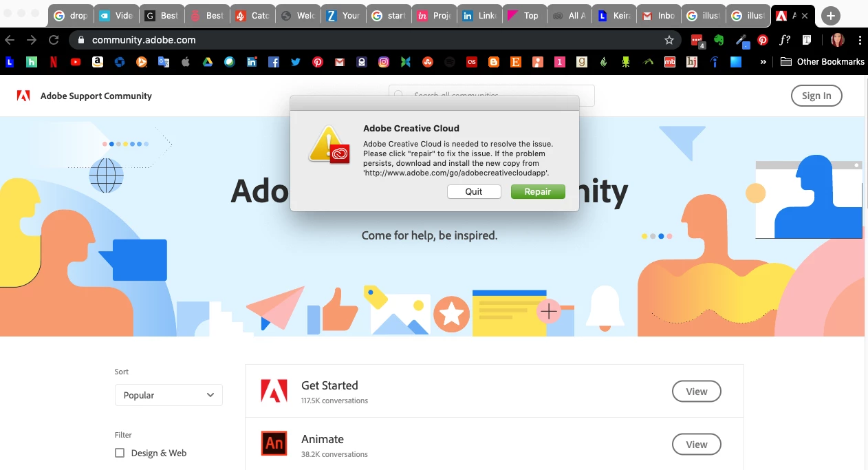The height and width of the screenshot is (470, 868).
Task: Open the Google Translate bookmark icon
Action: point(164,62)
